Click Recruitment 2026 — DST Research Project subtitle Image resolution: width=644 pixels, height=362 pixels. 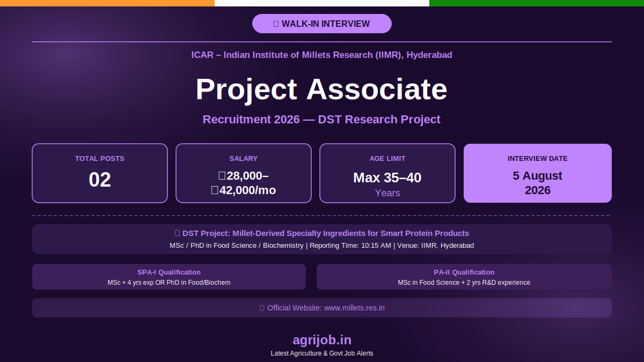point(321,119)
